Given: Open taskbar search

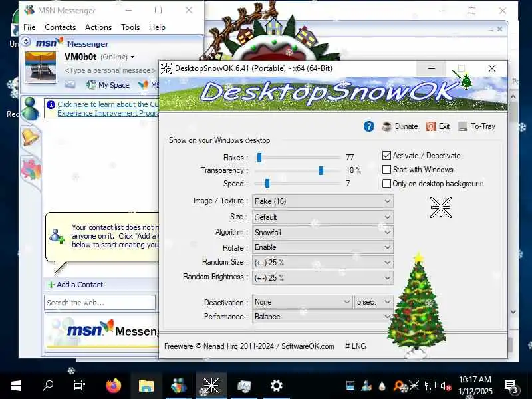Looking at the screenshot, I should click(48, 386).
